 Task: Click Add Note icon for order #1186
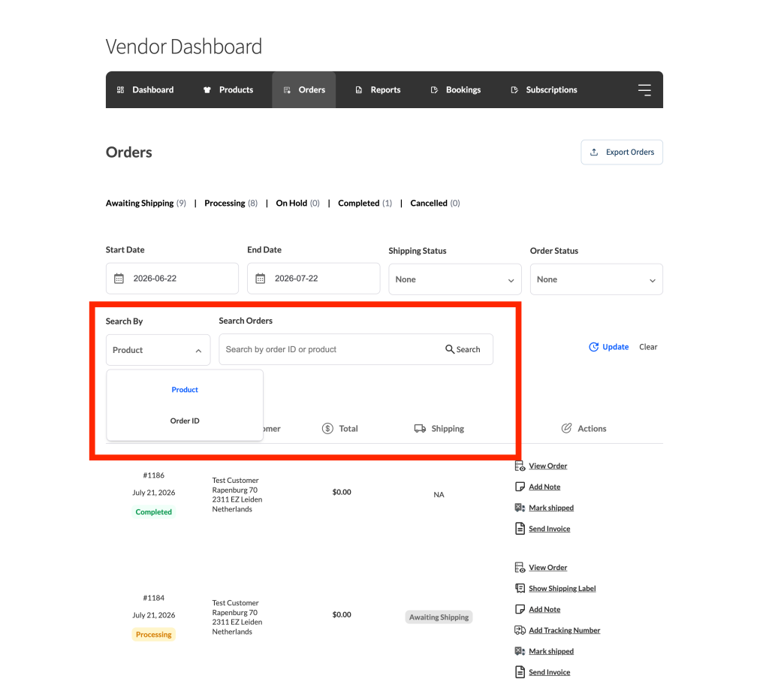[520, 487]
